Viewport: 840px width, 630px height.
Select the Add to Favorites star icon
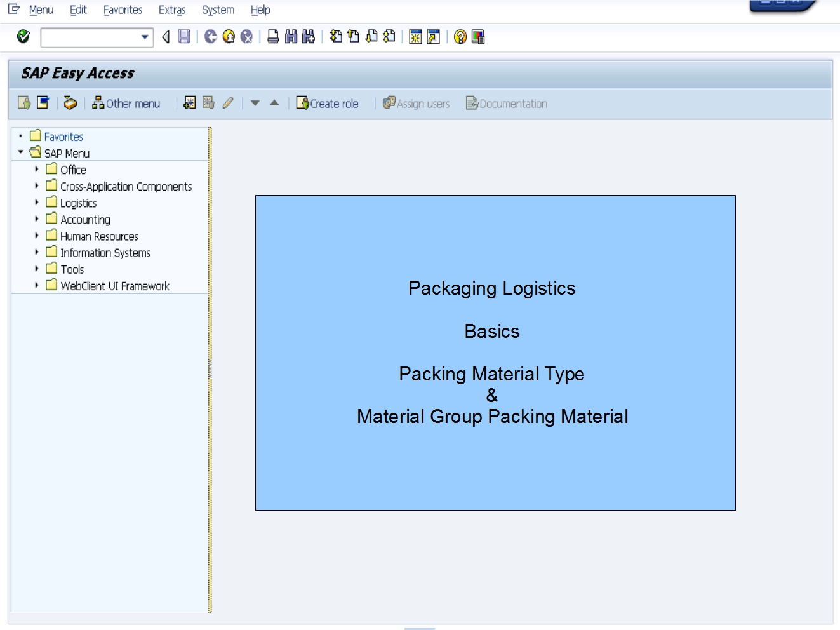coord(189,103)
